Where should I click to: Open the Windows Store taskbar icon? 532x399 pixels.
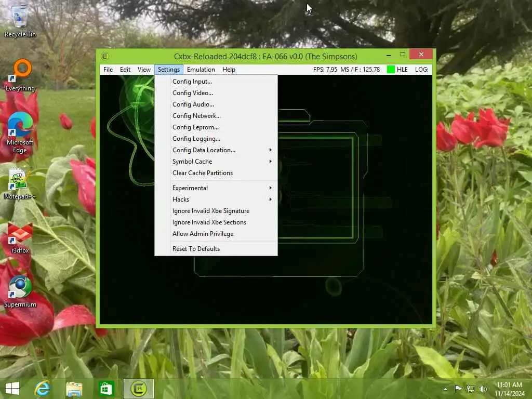106,389
